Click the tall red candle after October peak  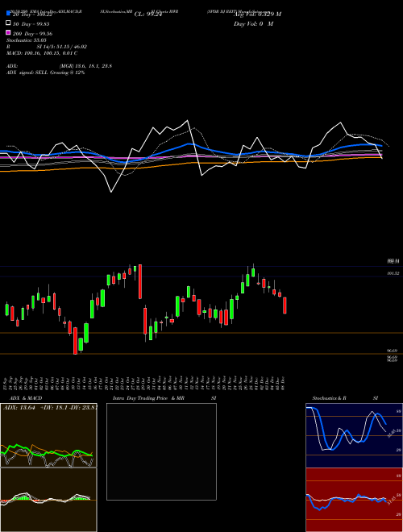[x=140, y=281]
